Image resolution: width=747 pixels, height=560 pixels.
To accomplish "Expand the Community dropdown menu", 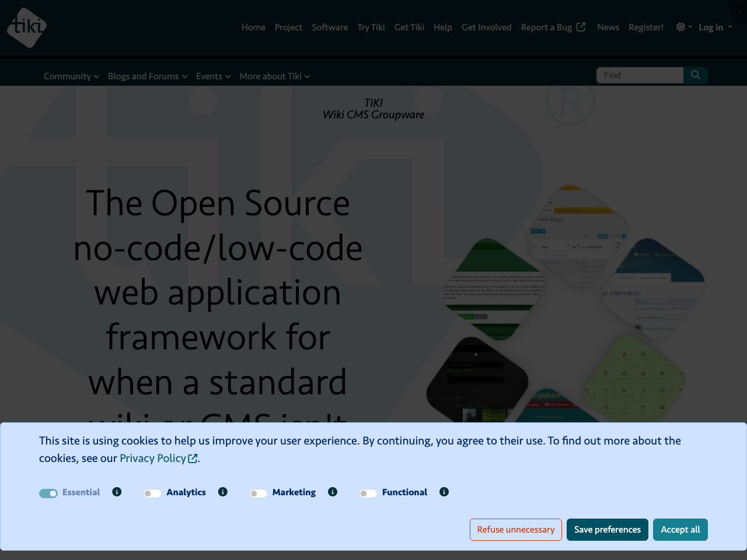I will [71, 76].
